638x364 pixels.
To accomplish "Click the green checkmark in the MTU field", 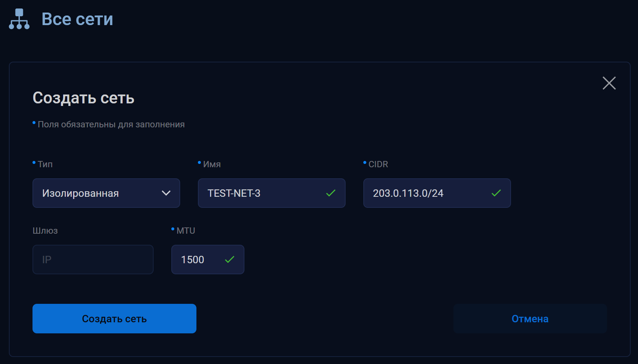I will click(229, 260).
